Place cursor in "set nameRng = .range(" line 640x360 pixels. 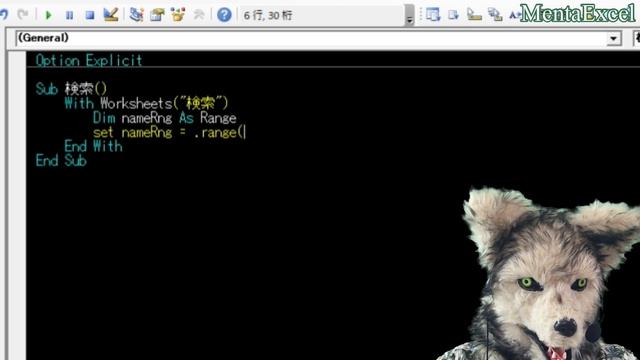pyautogui.click(x=169, y=132)
